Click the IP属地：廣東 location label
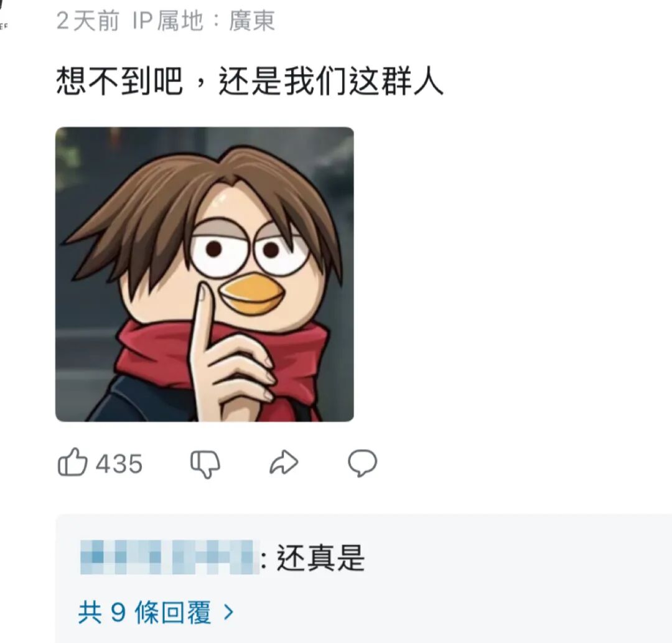 coord(203,21)
